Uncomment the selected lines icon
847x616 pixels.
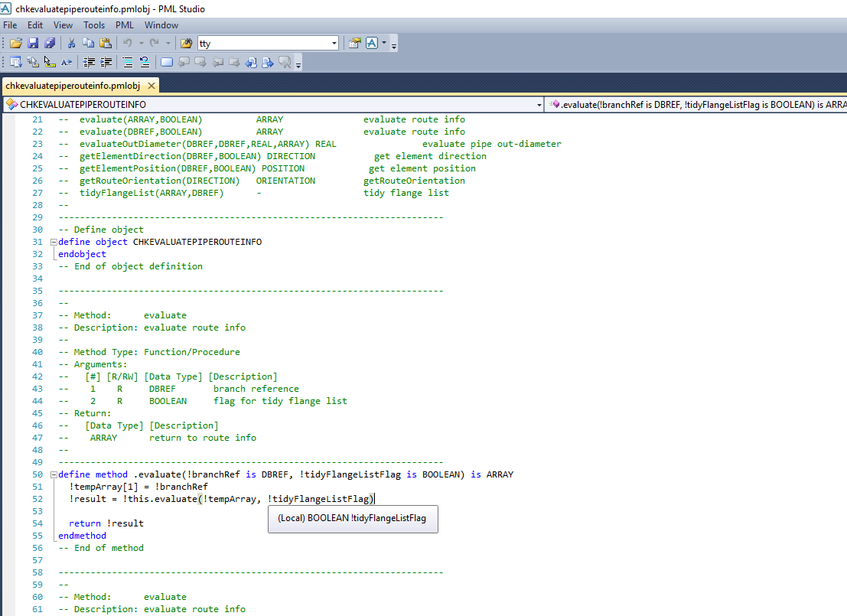(145, 62)
